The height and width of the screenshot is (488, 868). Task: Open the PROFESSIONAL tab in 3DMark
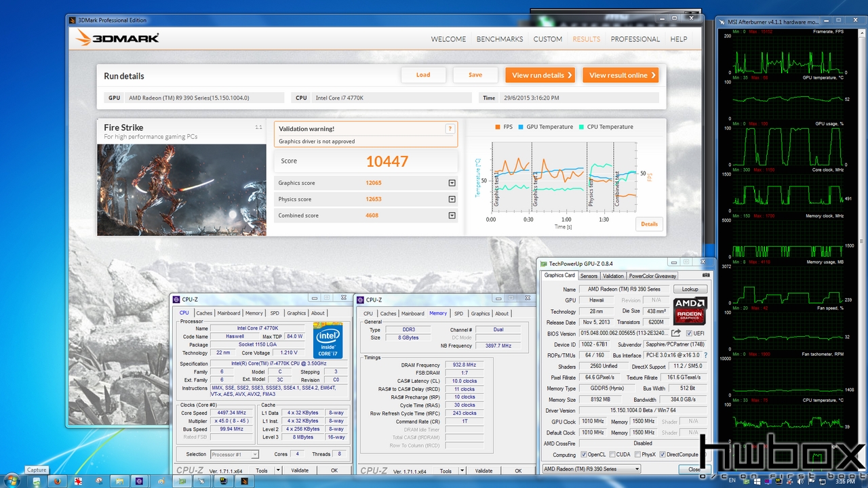(x=635, y=39)
